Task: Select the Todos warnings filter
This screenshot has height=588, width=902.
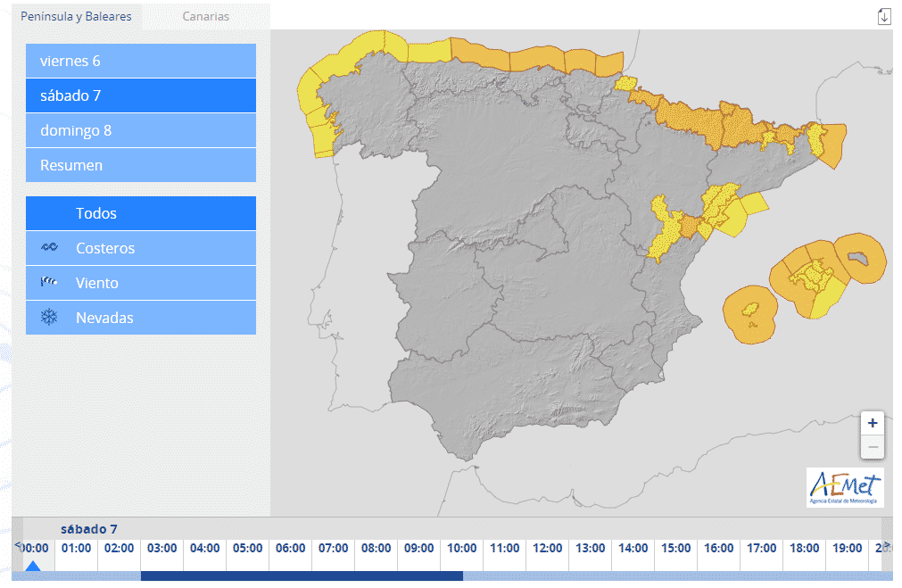Action: (141, 213)
